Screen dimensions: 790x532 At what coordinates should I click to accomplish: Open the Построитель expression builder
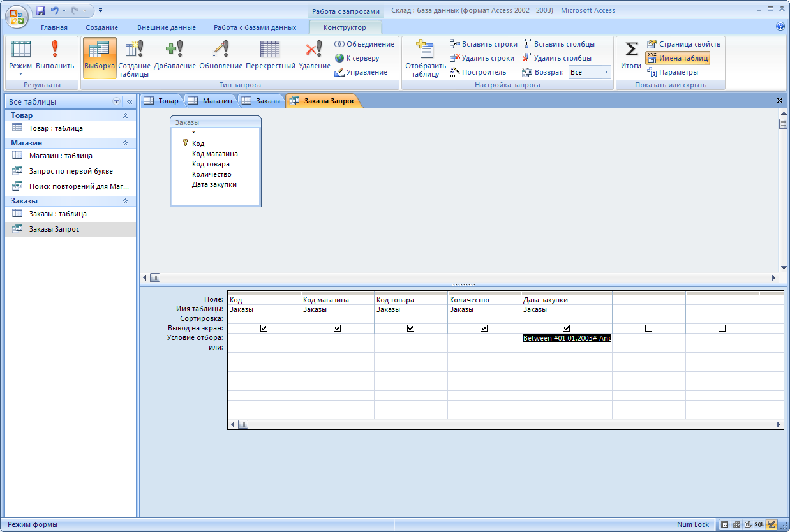(x=478, y=72)
